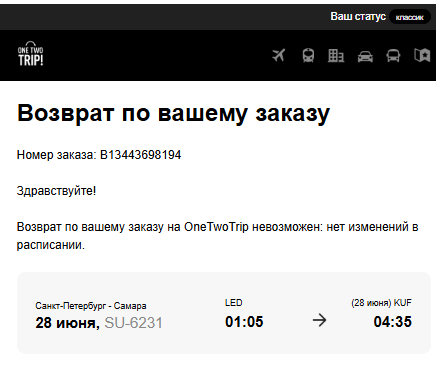Open the hotels building icon
This screenshot has height=369, width=436.
coord(336,56)
